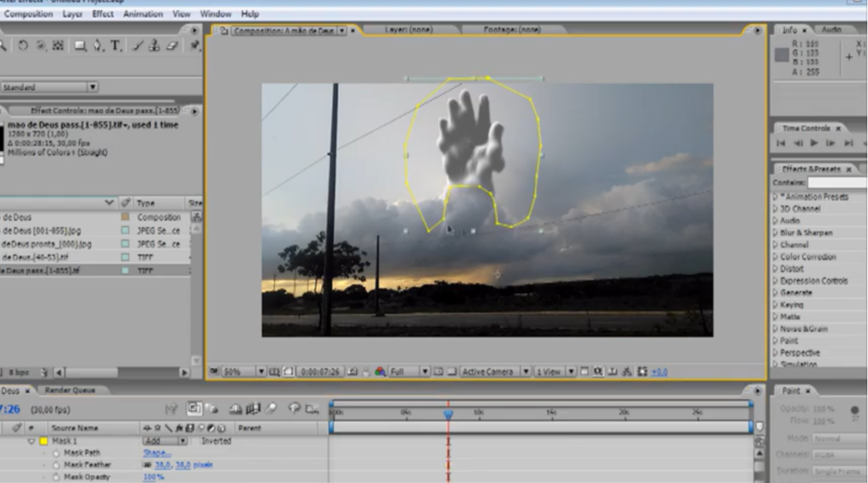Click the show channel RGB icon
The image size is (868, 483).
pos(380,372)
